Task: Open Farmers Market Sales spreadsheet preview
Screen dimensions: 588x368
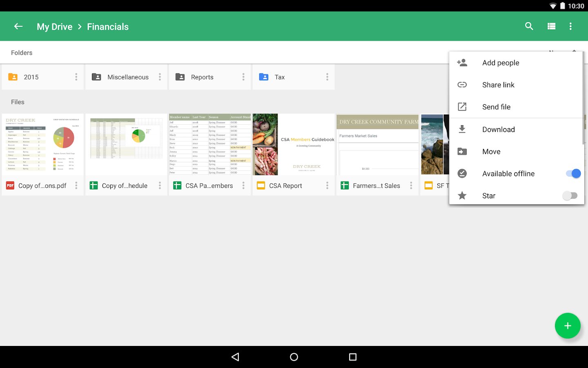Action: point(377,144)
